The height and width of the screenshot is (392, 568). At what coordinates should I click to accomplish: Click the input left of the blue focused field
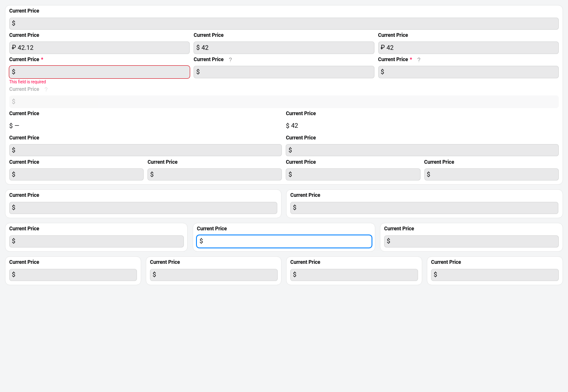pyautogui.click(x=96, y=241)
